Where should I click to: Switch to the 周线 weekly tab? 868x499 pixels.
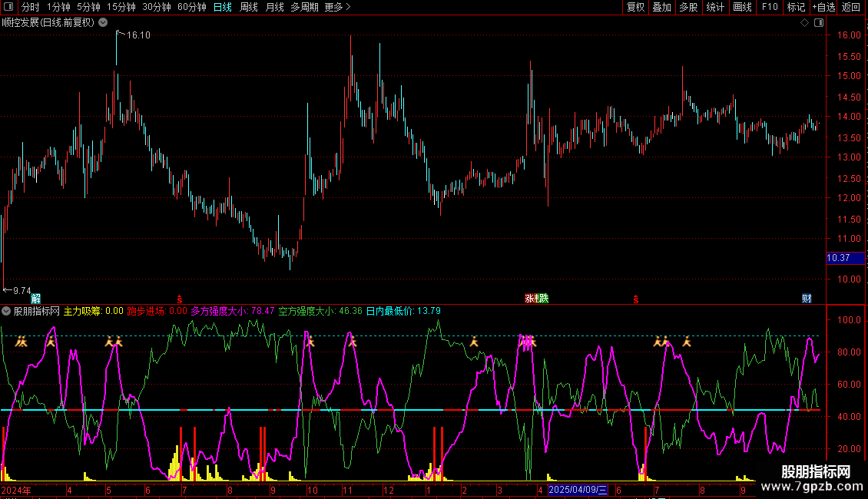[249, 7]
